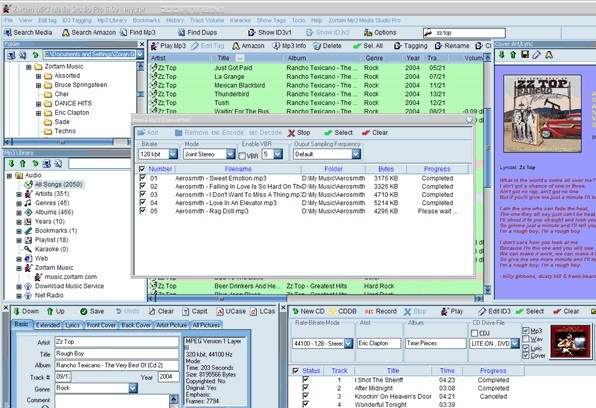Expand the Bruce Springsteen folder
Image resolution: width=596 pixels, height=408 pixels.
(x=38, y=86)
